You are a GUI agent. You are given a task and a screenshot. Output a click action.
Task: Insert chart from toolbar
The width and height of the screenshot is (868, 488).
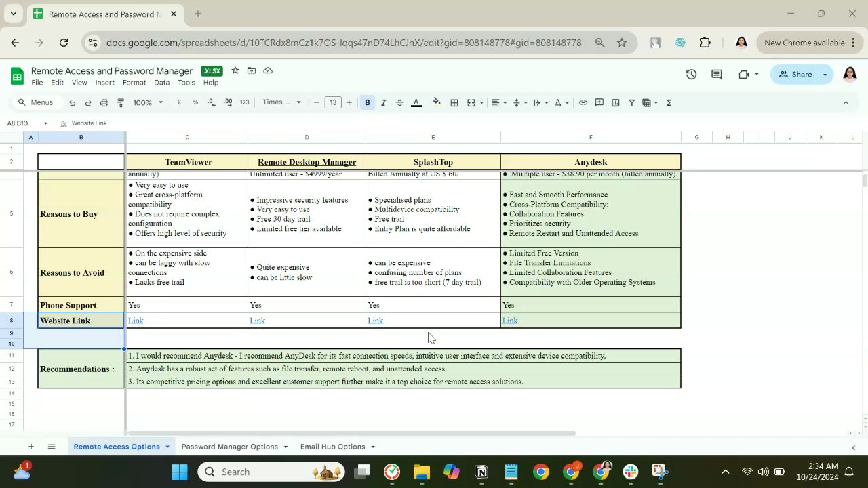click(616, 103)
